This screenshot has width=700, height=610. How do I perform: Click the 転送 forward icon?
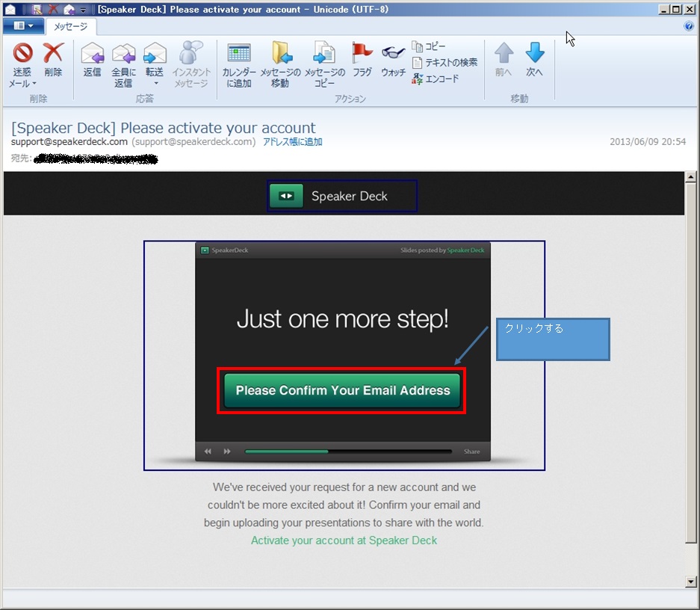pyautogui.click(x=155, y=54)
